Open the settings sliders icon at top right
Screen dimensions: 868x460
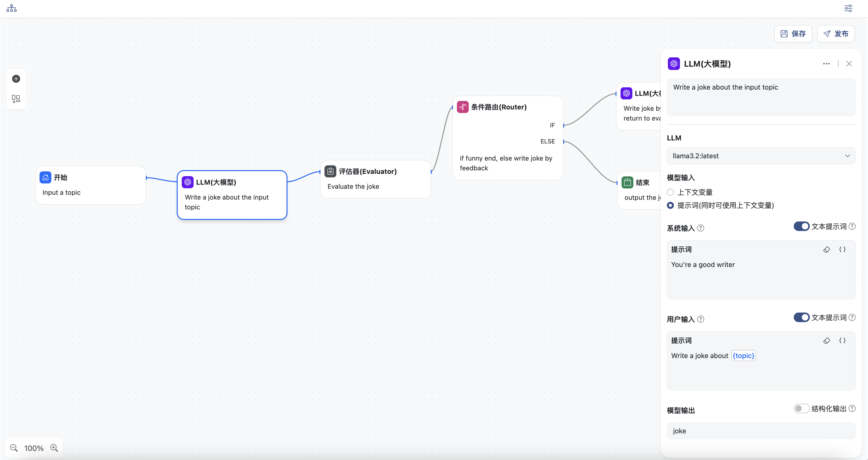click(848, 8)
